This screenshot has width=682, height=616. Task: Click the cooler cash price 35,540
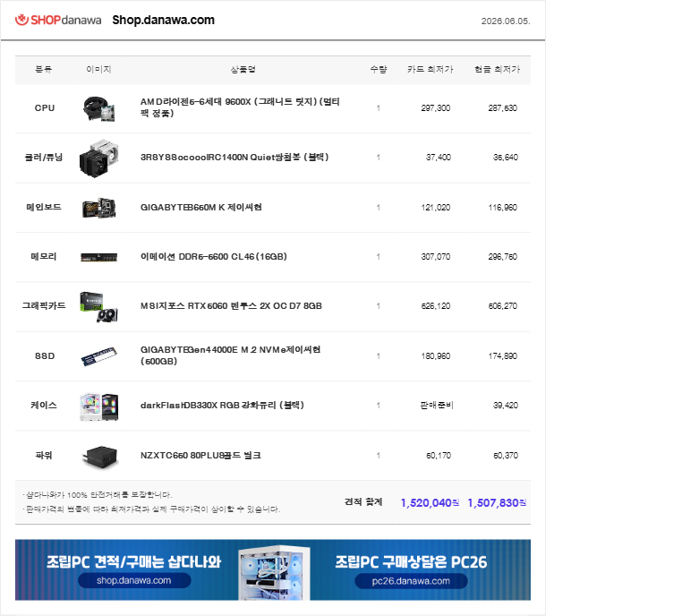coord(505,157)
